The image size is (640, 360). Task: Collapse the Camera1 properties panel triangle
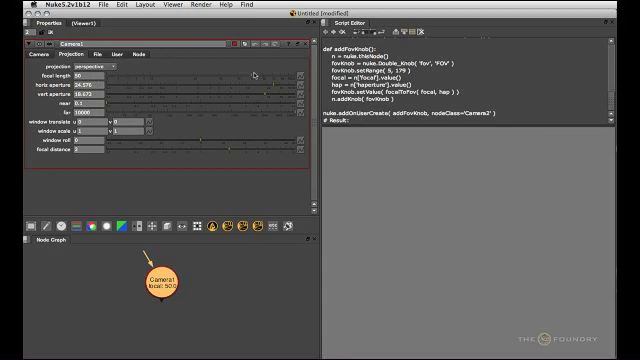(29, 44)
